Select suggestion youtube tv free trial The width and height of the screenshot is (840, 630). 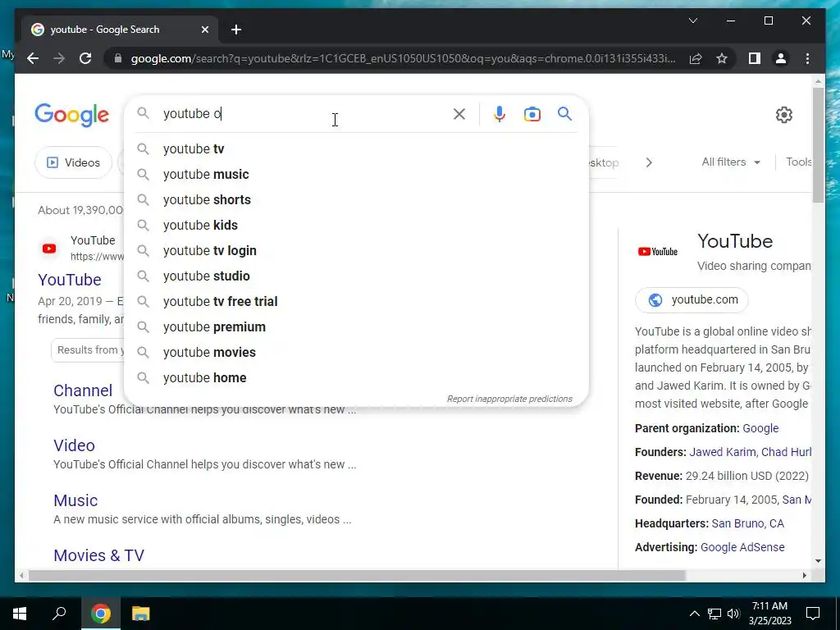click(356, 302)
